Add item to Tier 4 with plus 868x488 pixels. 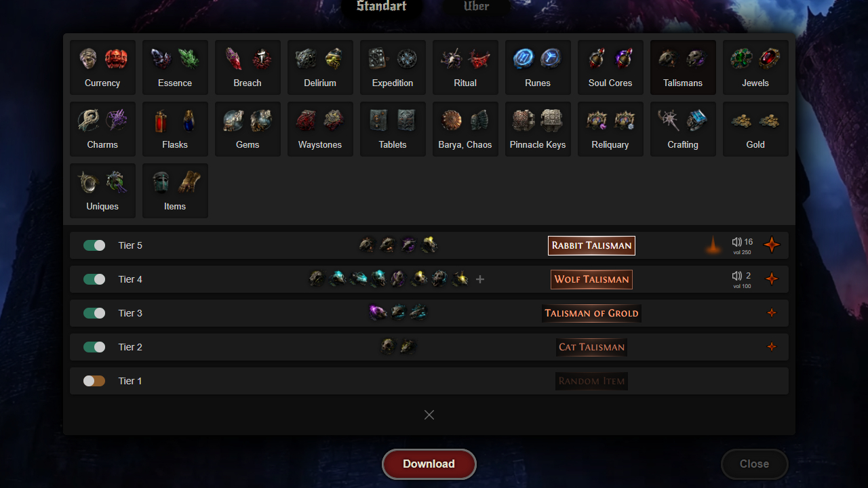[x=480, y=279]
